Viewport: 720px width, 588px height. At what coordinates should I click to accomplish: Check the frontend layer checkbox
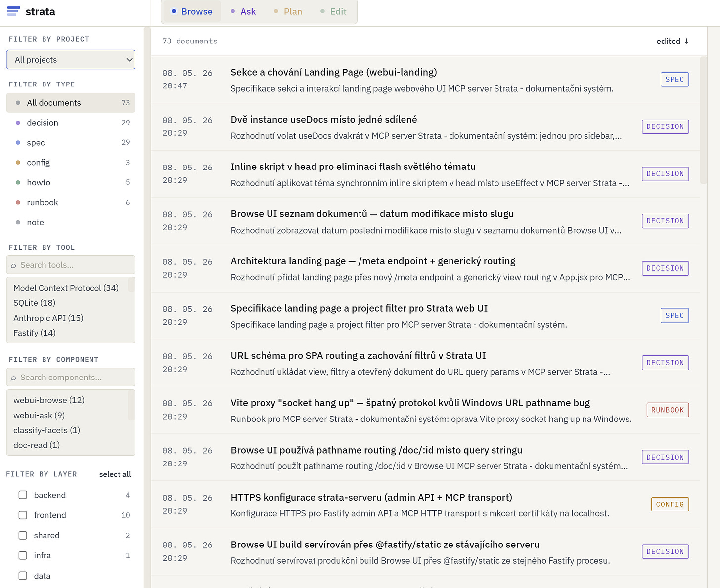[x=23, y=515]
